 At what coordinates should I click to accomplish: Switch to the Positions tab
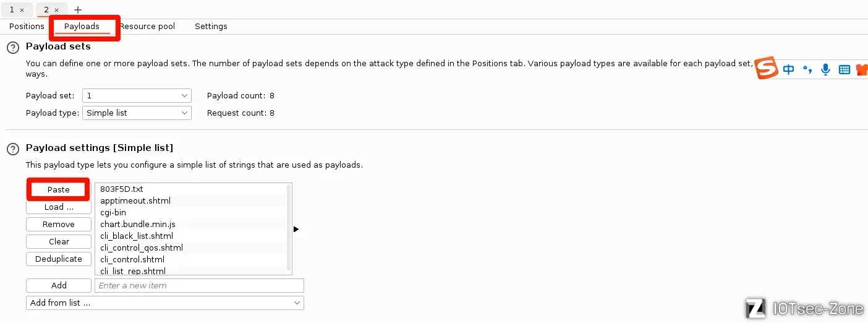27,27
